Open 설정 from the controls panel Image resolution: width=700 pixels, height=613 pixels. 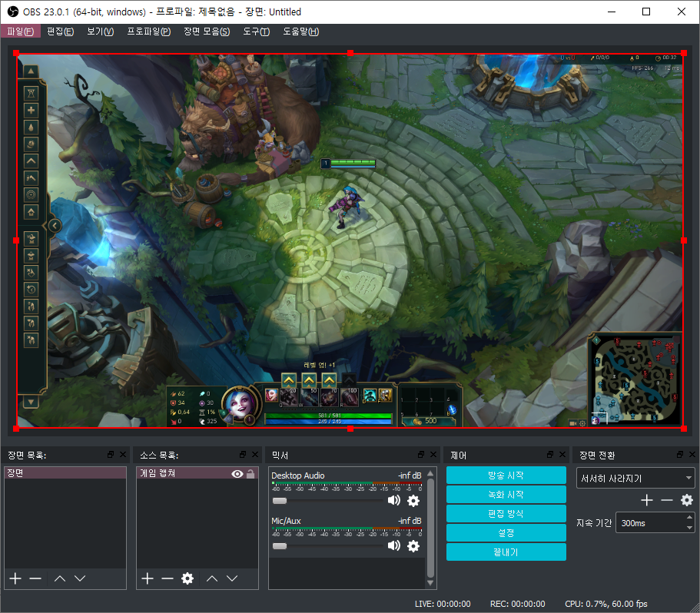(x=506, y=532)
